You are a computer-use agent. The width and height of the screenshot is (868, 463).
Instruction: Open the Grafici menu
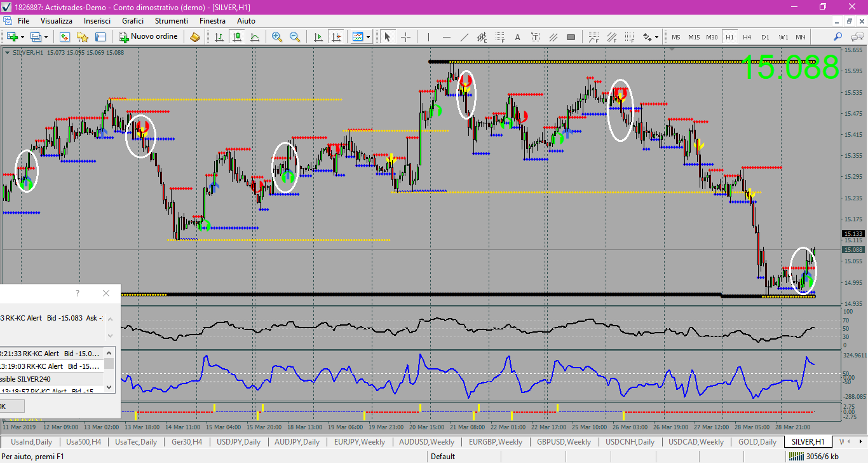pyautogui.click(x=133, y=21)
